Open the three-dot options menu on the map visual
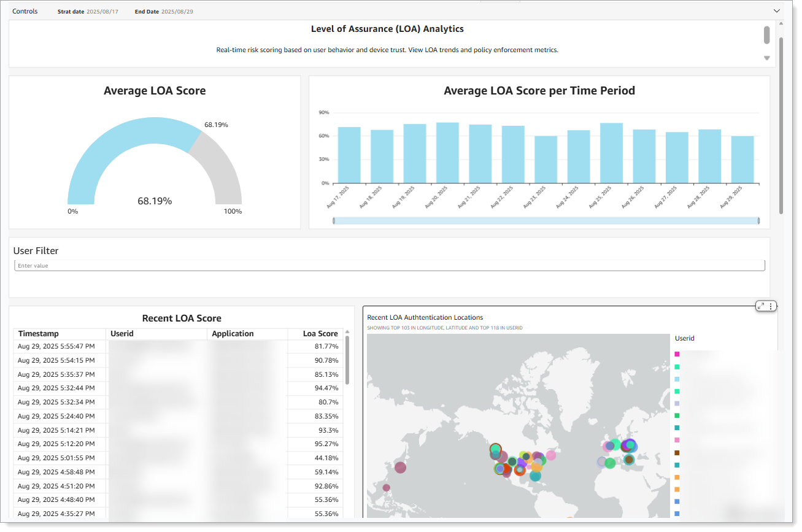Image resolution: width=802 pixels, height=532 pixels. (771, 305)
